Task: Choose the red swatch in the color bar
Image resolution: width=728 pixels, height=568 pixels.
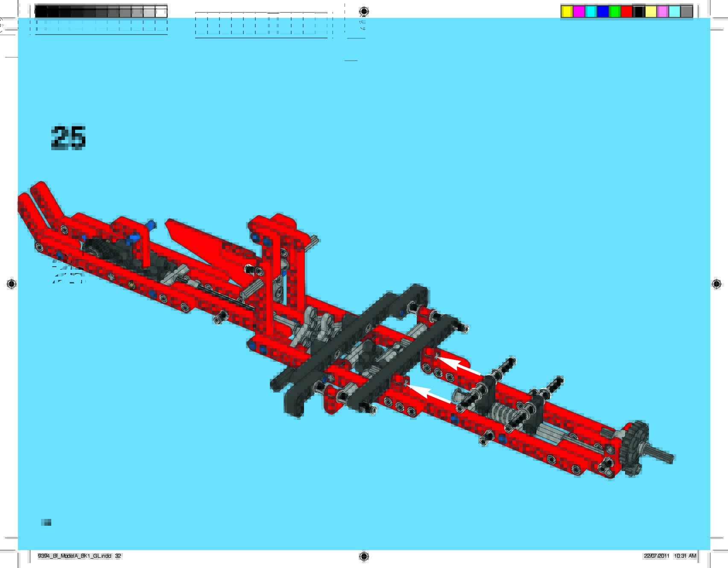Action: click(626, 12)
